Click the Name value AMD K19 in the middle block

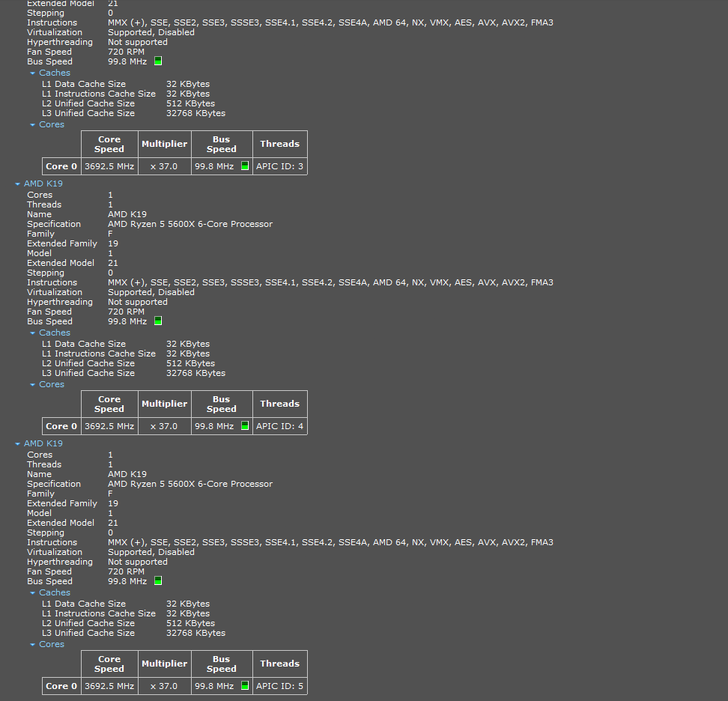[x=127, y=214]
